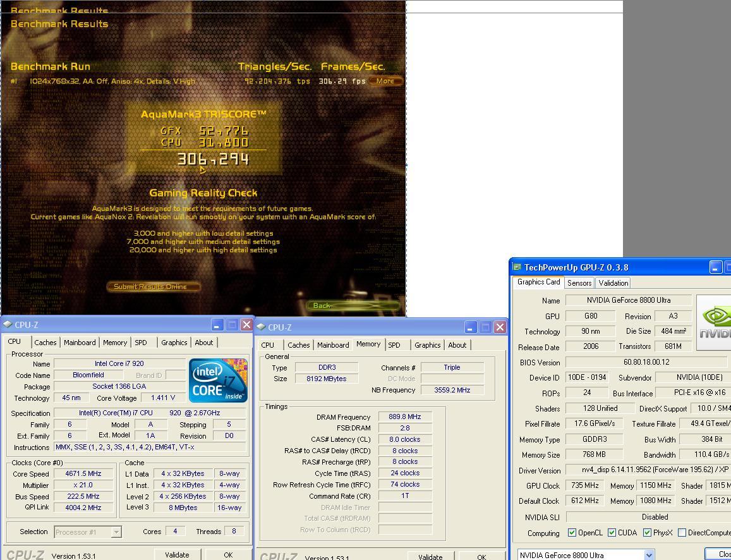Click the Code Name Bloomfield value
The height and width of the screenshot is (560, 731).
[88, 375]
